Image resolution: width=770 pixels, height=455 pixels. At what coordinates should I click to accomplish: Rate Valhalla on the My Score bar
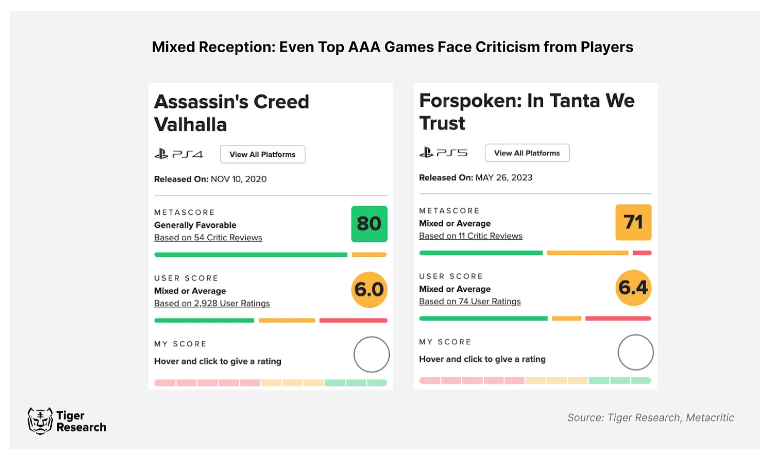[x=270, y=383]
